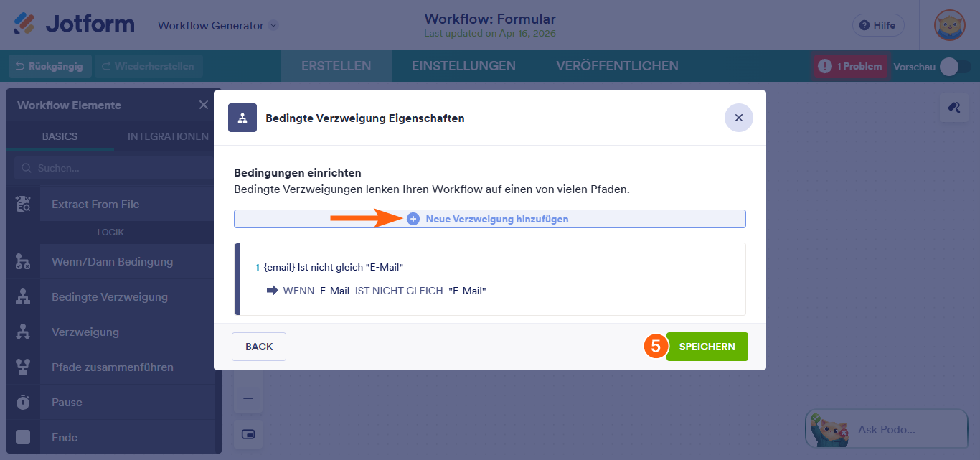The width and height of the screenshot is (980, 460).
Task: Click the Pfade zusammenführen merge icon
Action: click(x=24, y=367)
